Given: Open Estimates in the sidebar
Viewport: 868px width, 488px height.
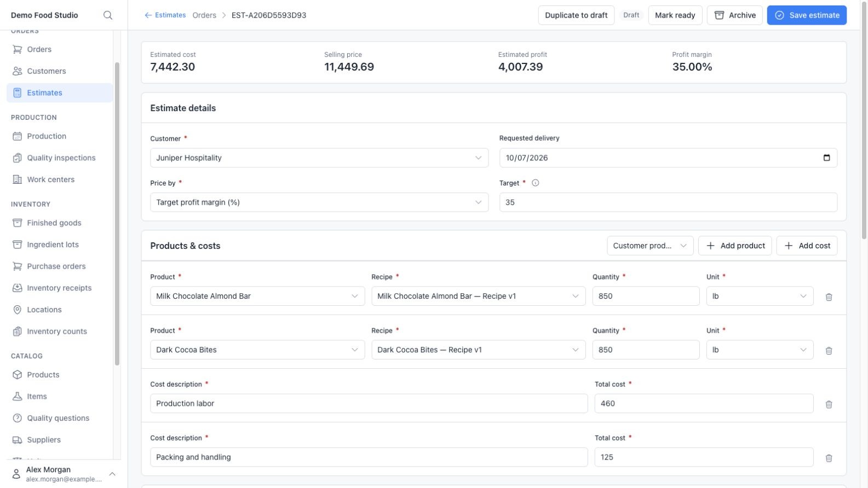Looking at the screenshot, I should [x=60, y=92].
